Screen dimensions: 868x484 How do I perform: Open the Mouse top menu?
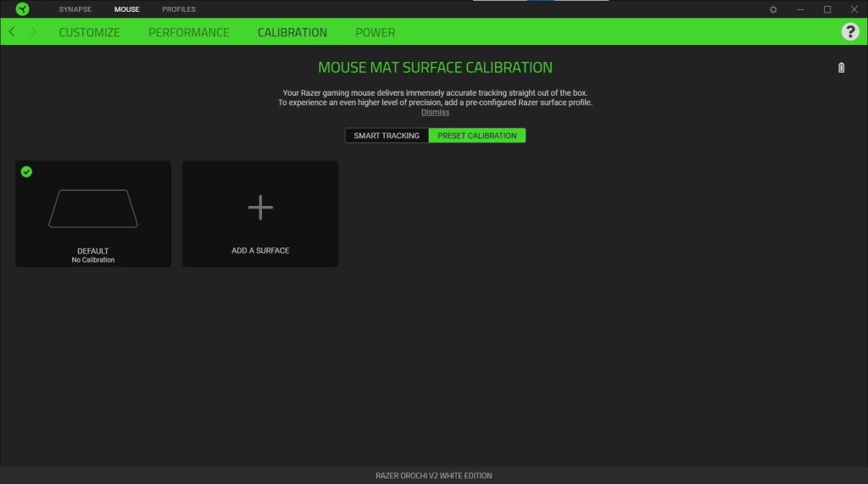[x=127, y=9]
